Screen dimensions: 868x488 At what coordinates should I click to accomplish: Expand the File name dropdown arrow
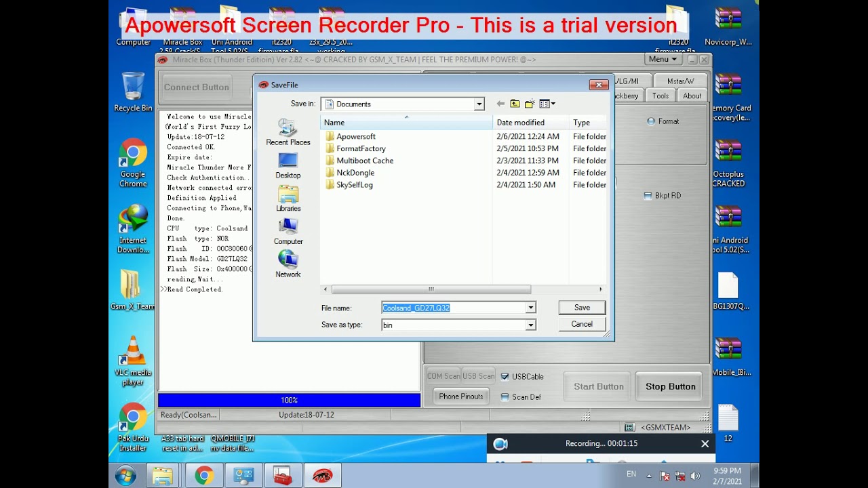(530, 308)
